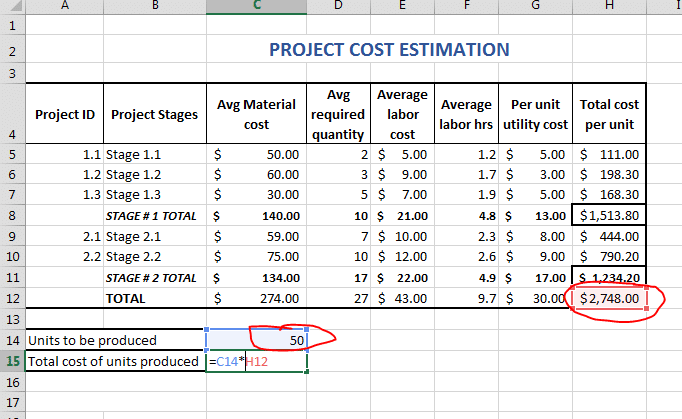This screenshot has width=682, height=419.
Task: Select row 8 header
Action: (13, 215)
